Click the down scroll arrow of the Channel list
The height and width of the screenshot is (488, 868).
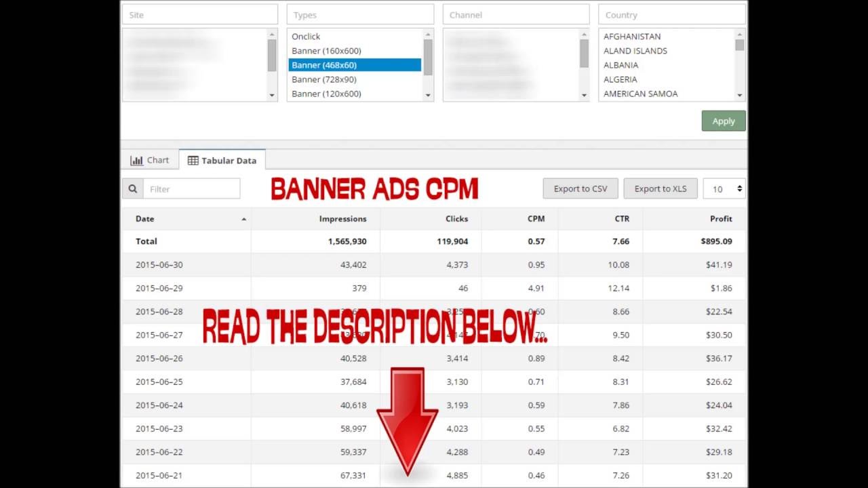pos(583,95)
